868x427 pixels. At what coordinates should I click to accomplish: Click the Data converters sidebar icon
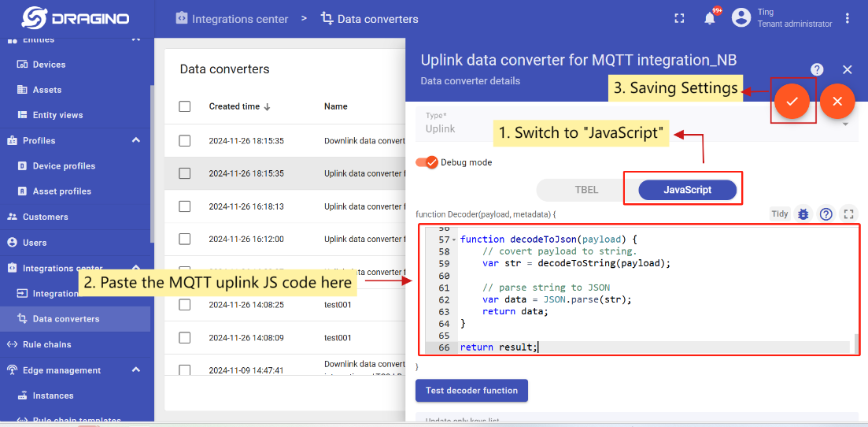click(x=23, y=319)
